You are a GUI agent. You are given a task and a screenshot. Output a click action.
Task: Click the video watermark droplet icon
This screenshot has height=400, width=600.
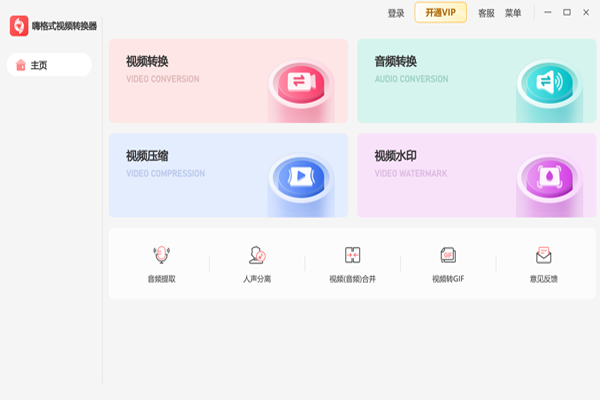[x=549, y=176]
